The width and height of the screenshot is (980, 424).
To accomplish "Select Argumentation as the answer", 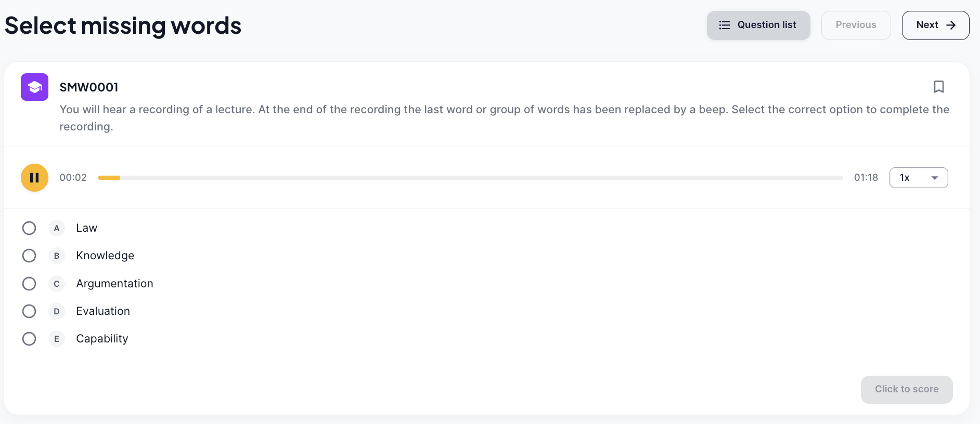I will pyautogui.click(x=29, y=284).
